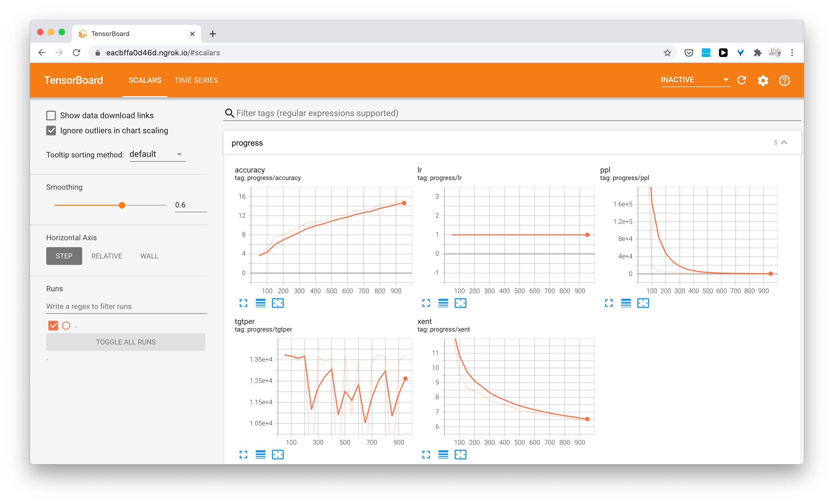
Task: Reload TensorBoard data with refresh icon
Action: [742, 80]
